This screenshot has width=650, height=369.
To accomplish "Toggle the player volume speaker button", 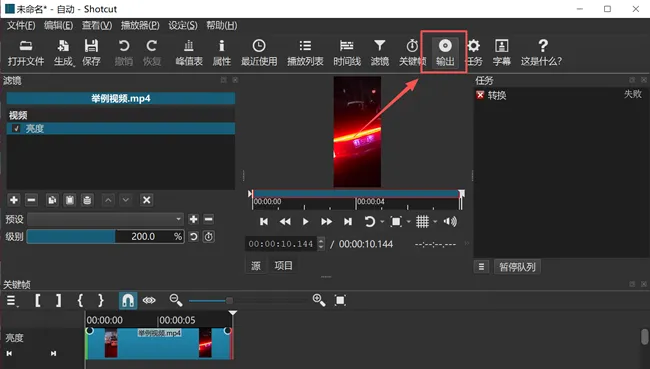I will [450, 222].
